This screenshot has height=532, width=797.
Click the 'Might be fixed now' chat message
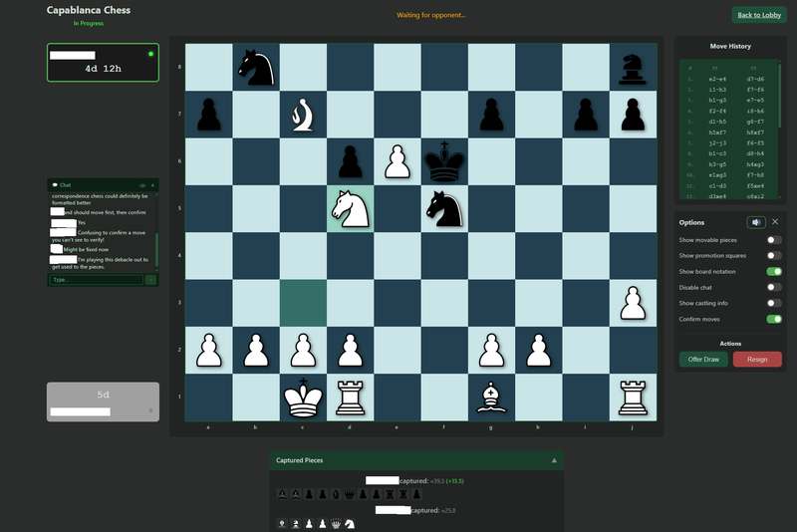(86, 249)
